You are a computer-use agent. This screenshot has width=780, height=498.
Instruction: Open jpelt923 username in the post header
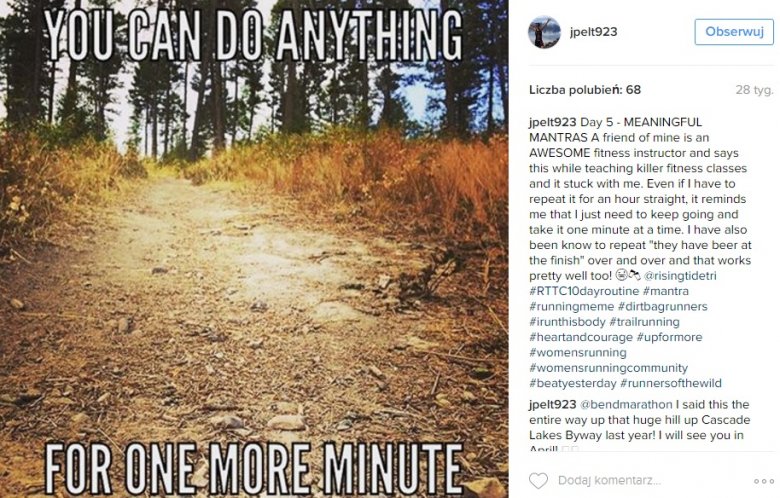tap(592, 32)
